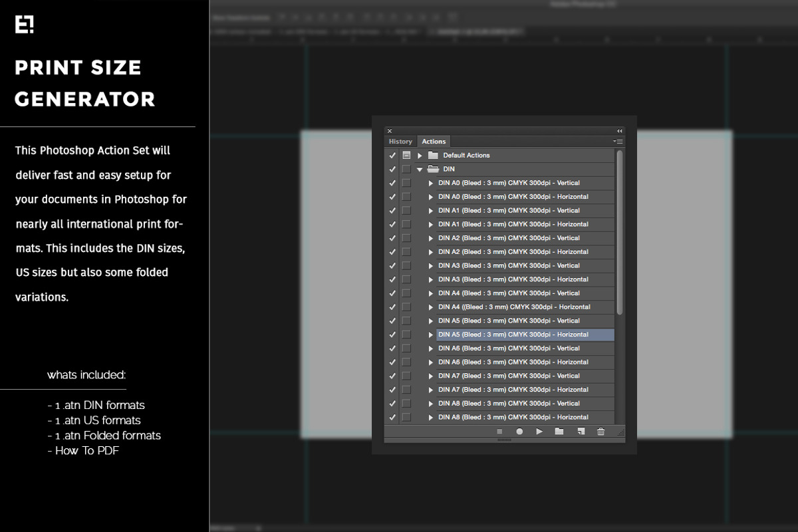The width and height of the screenshot is (798, 532).
Task: Toggle dialog box for DIN set
Action: 406,169
